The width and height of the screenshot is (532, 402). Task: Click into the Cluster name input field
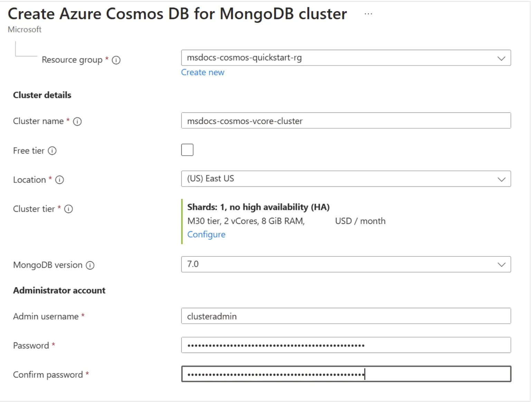[x=346, y=121]
